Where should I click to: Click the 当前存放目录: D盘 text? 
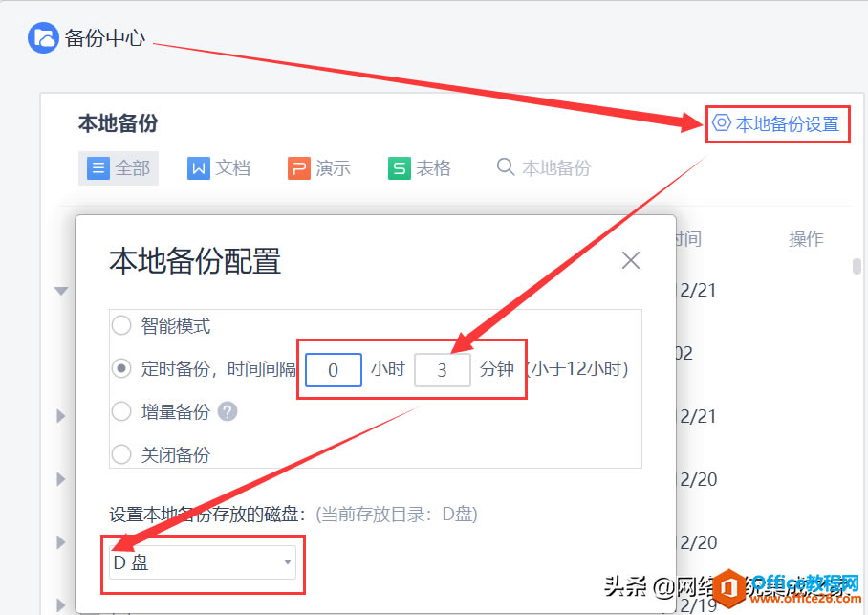pyautogui.click(x=397, y=515)
